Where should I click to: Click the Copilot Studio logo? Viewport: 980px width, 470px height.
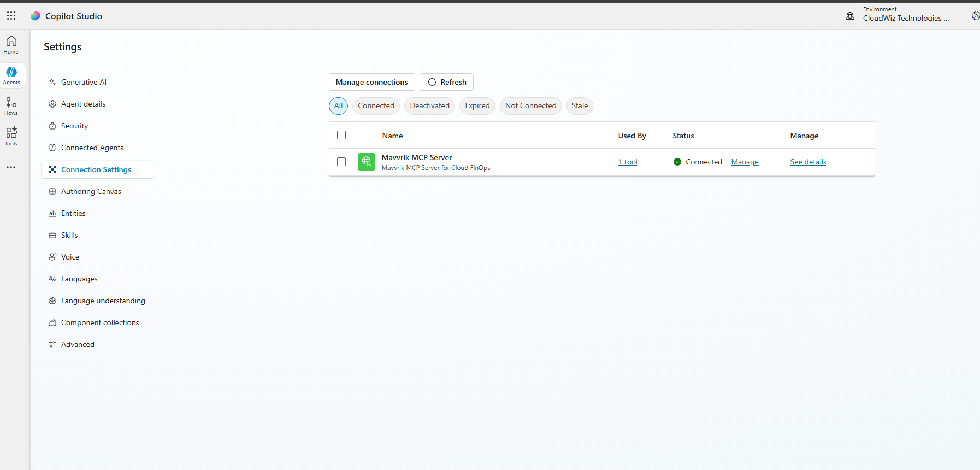tap(36, 16)
